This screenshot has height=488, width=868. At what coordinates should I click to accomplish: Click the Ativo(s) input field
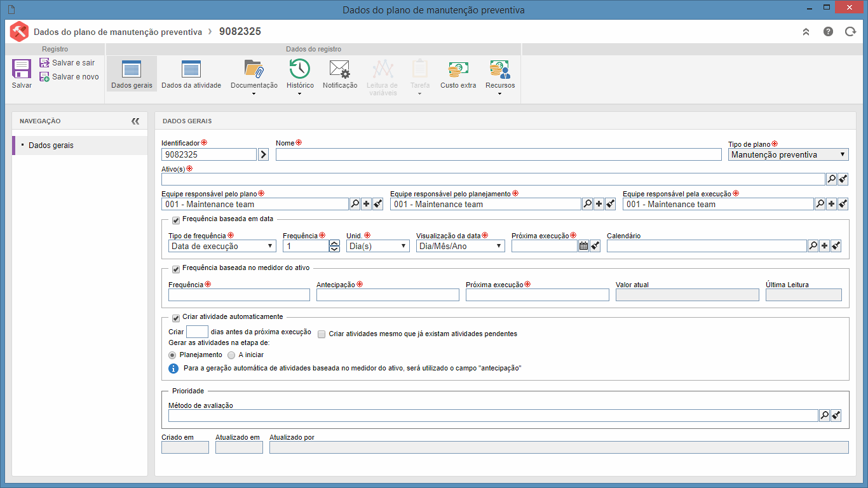coord(493,179)
